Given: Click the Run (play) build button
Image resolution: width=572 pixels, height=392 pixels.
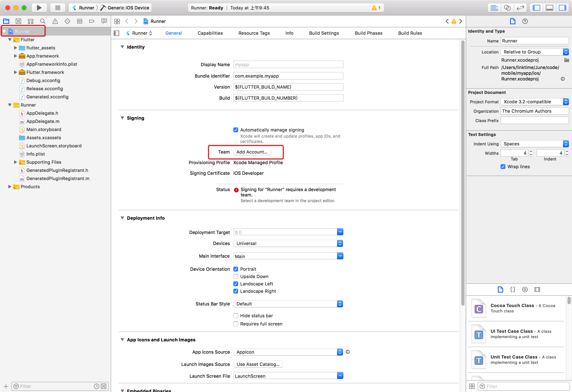Looking at the screenshot, I should coord(39,8).
